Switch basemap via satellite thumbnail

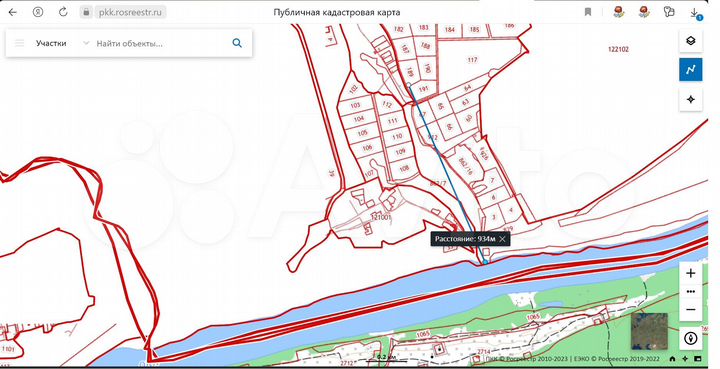coord(649,331)
